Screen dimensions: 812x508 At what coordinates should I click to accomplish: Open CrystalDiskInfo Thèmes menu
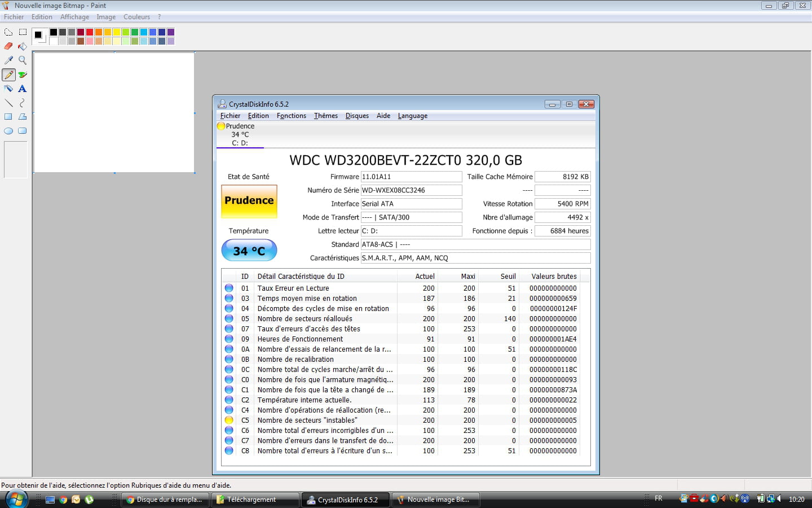click(x=326, y=116)
